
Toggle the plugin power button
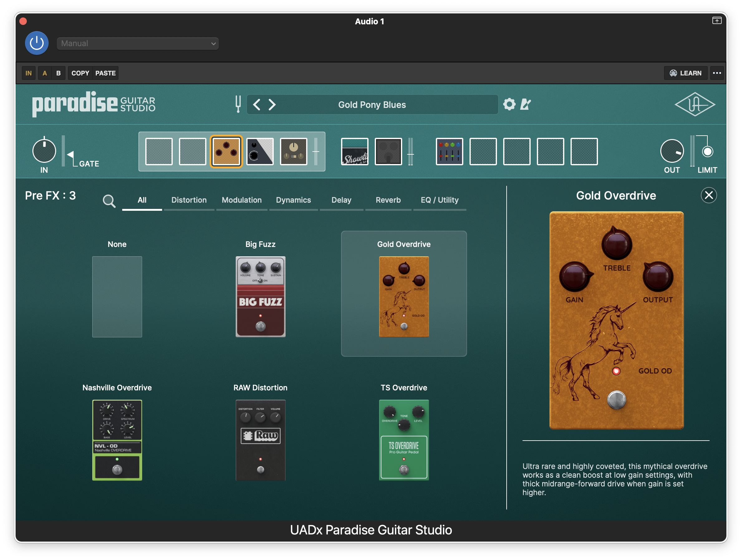36,43
